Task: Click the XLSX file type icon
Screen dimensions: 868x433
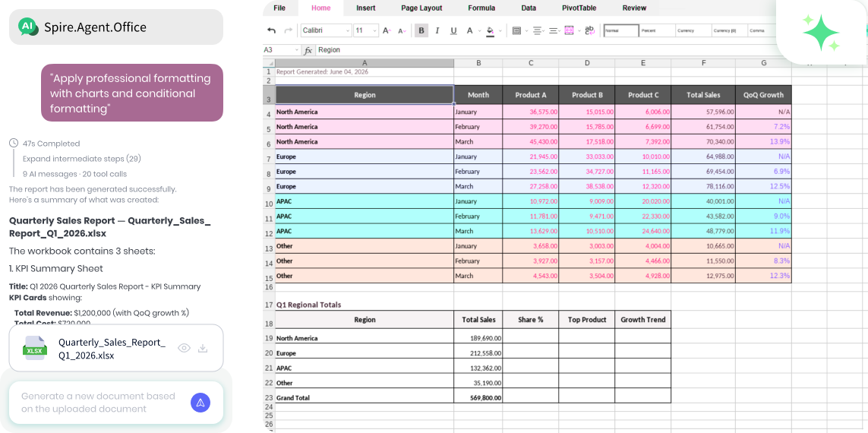Action: pos(35,348)
